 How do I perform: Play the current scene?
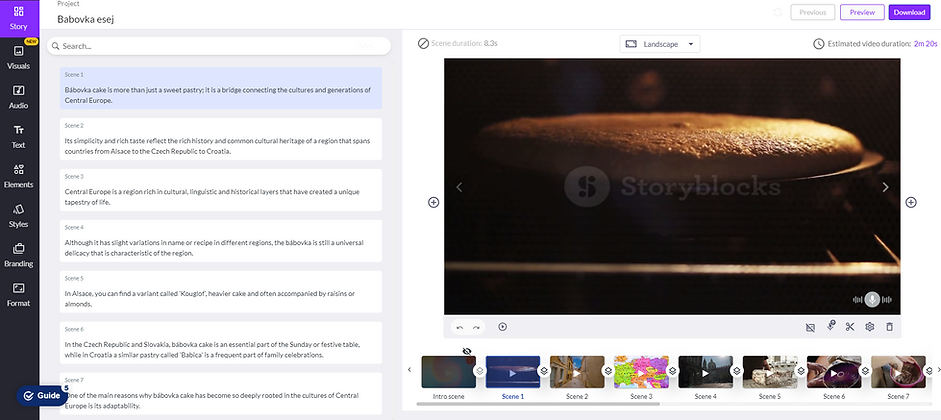[x=503, y=327]
